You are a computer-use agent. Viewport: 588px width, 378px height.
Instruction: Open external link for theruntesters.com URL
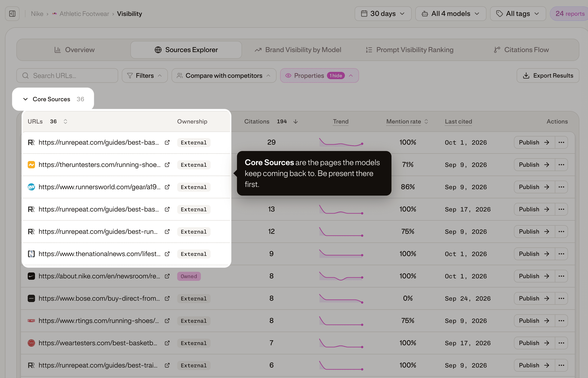tap(167, 165)
